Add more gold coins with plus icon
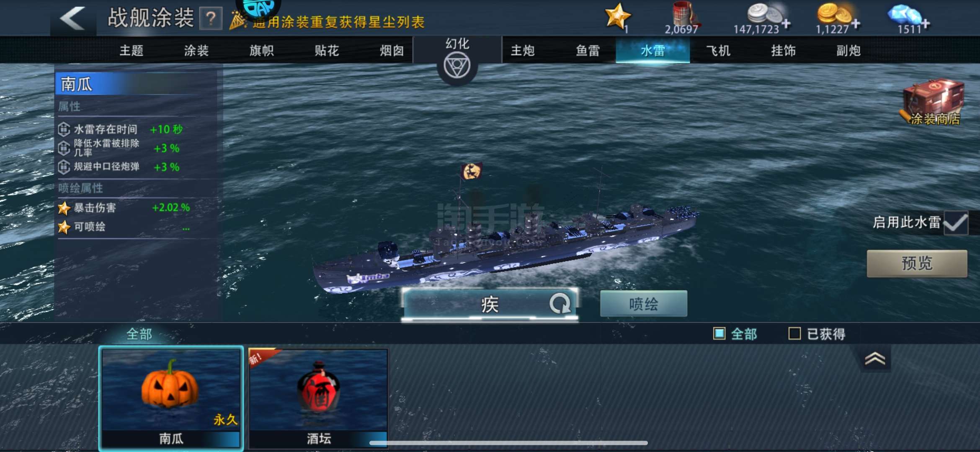Viewport: 980px width, 452px height. coord(855,24)
